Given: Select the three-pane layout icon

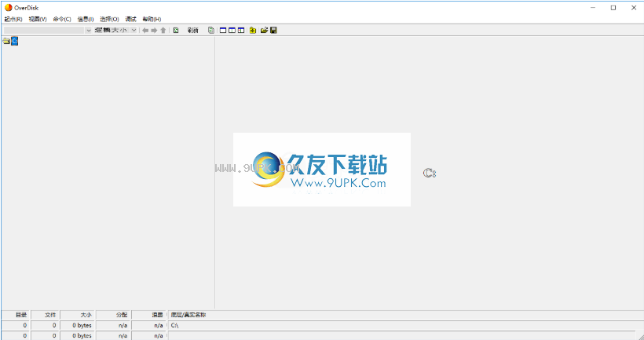Looking at the screenshot, I should [x=241, y=31].
